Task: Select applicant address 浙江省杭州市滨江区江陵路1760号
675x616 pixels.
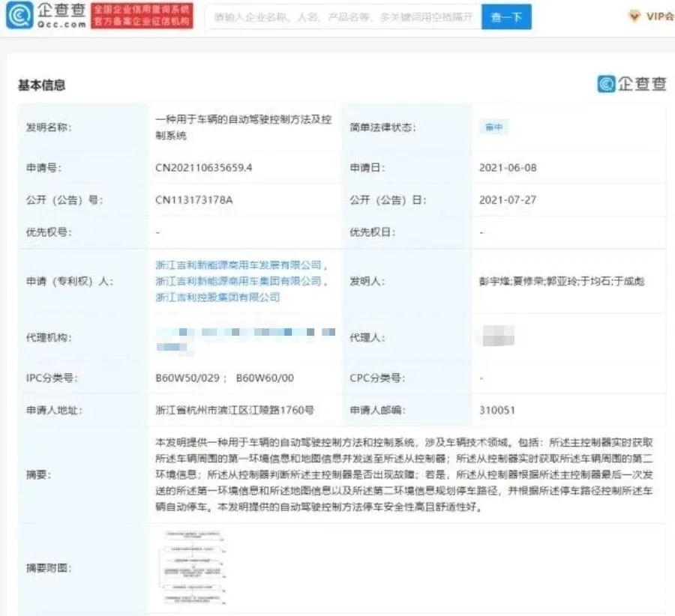Action: [235, 410]
